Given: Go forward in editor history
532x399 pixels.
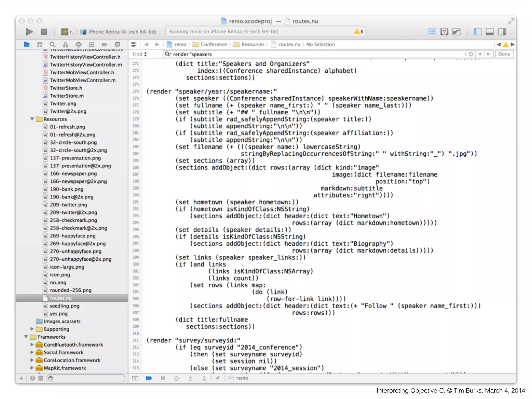Looking at the screenshot, I should (x=157, y=44).
